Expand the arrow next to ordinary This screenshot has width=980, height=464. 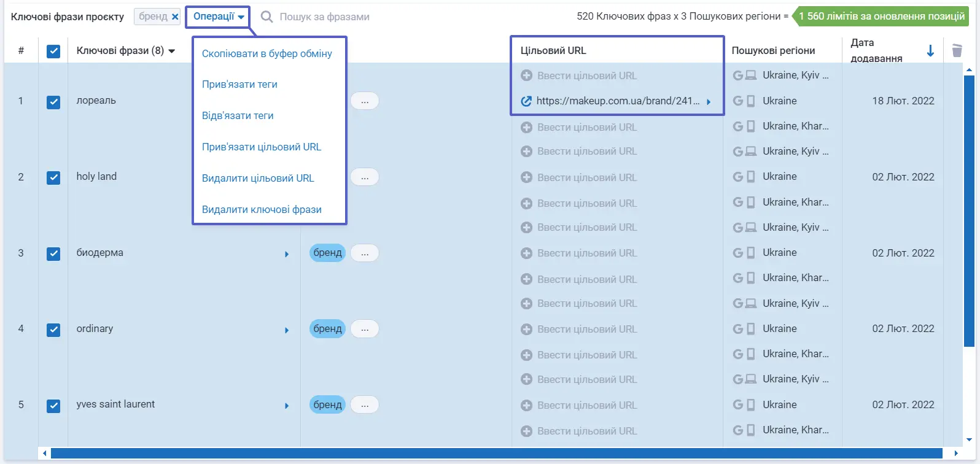click(287, 330)
